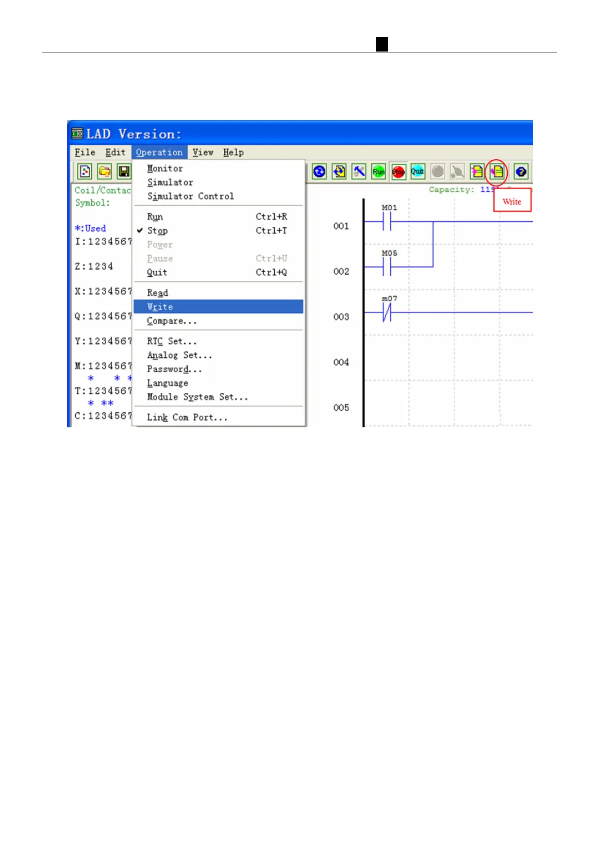This screenshot has height=868, width=614.
Task: Close the Operation menu via its title
Action: click(x=159, y=153)
